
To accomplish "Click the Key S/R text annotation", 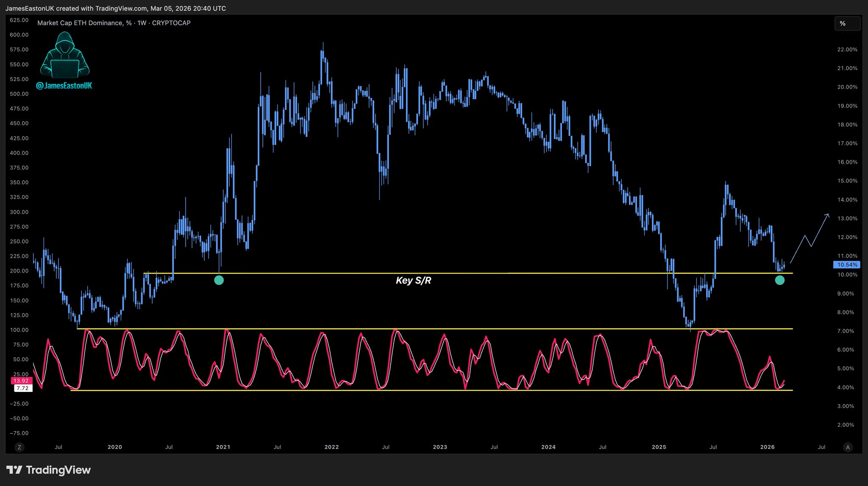I will [413, 280].
